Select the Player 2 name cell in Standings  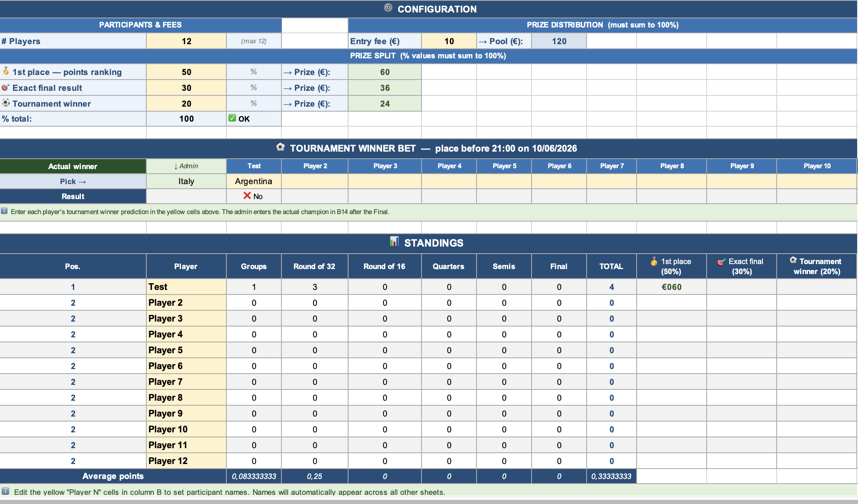pyautogui.click(x=186, y=303)
